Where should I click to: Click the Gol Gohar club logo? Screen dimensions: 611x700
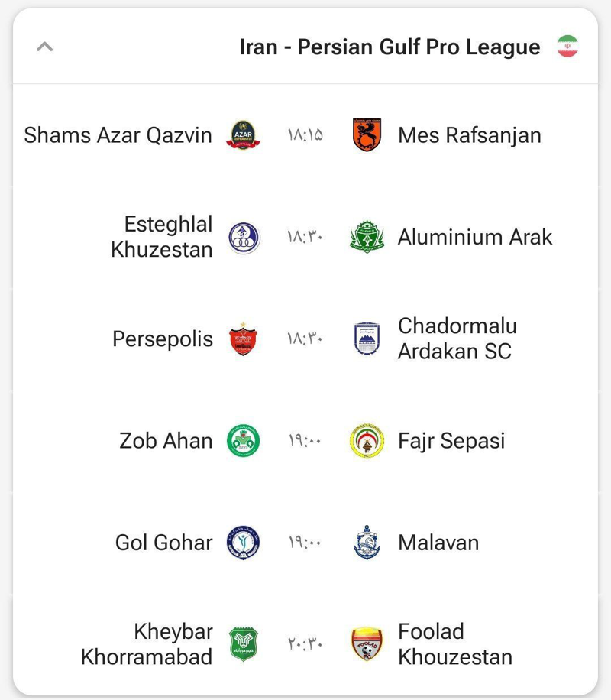244,543
